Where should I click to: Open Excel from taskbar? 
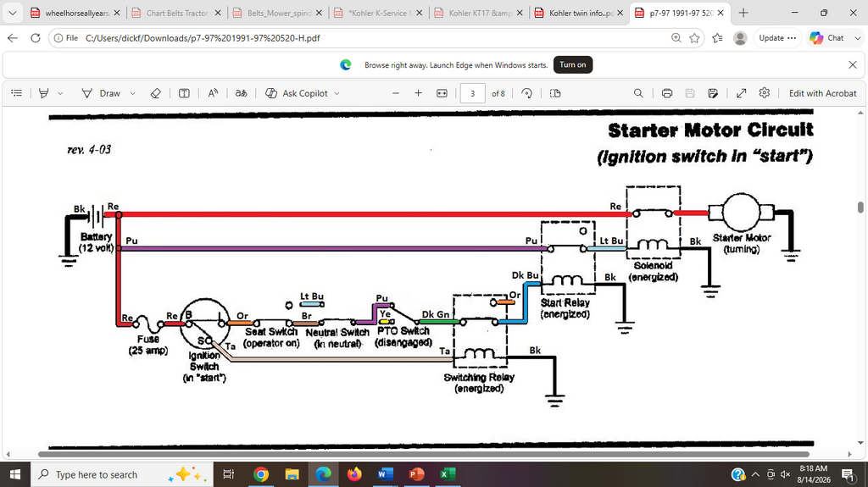(448, 474)
